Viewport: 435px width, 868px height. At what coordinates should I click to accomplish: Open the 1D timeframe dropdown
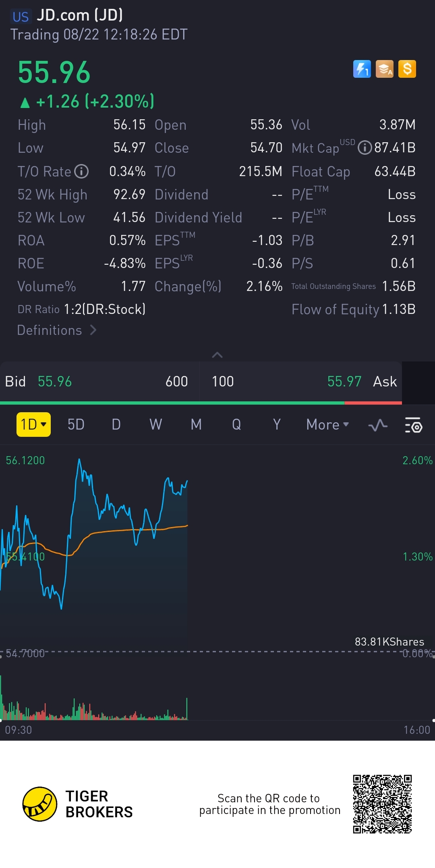point(33,424)
